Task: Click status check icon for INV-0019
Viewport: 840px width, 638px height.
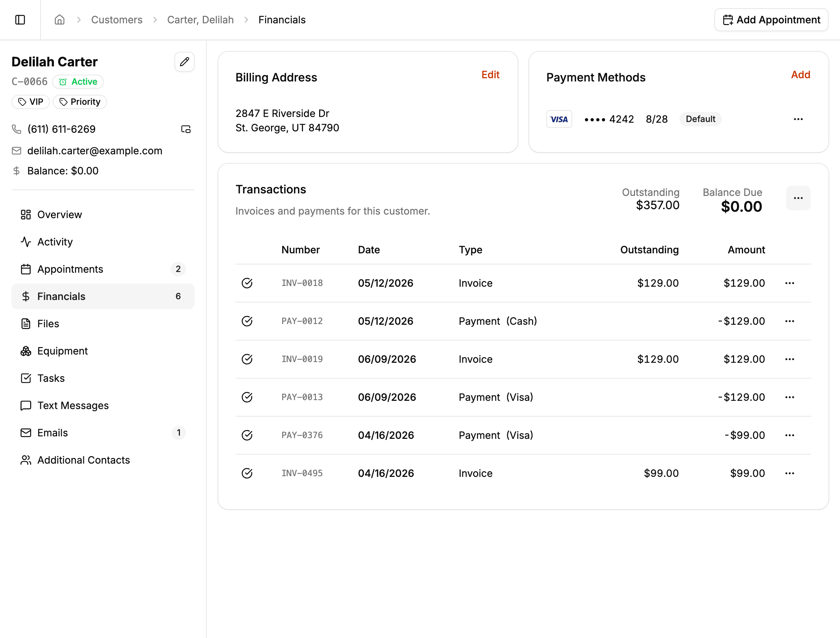Action: pos(247,359)
